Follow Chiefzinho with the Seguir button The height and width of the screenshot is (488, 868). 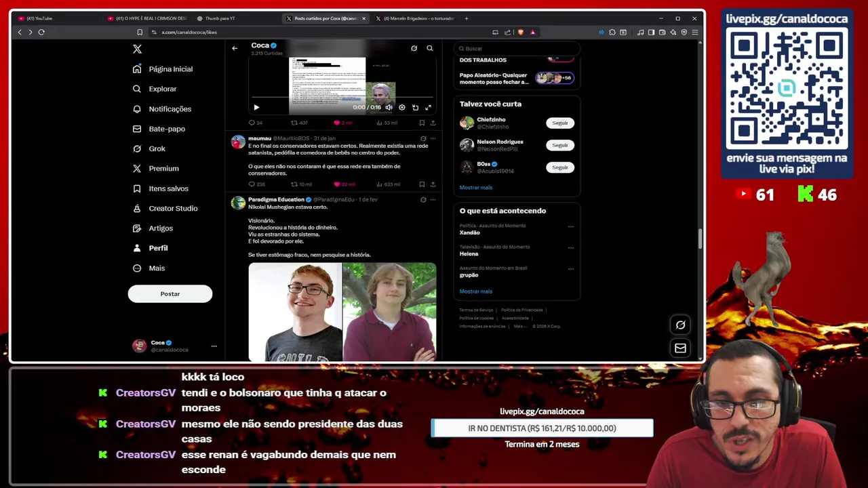coord(560,123)
